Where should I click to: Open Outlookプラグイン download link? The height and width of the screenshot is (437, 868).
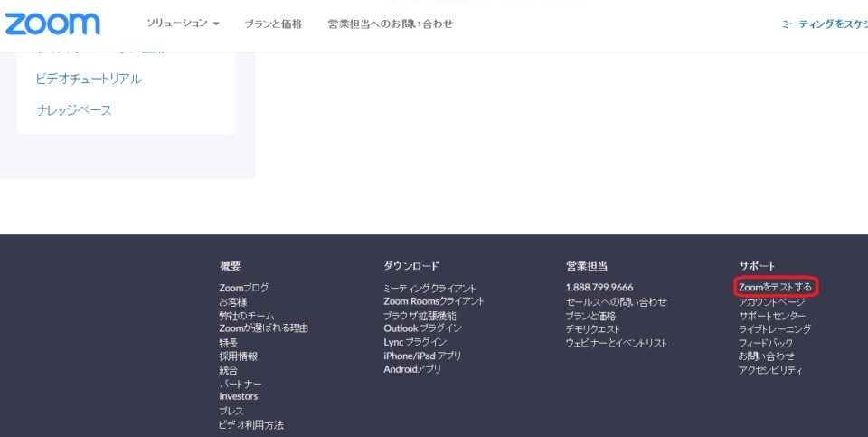click(422, 328)
